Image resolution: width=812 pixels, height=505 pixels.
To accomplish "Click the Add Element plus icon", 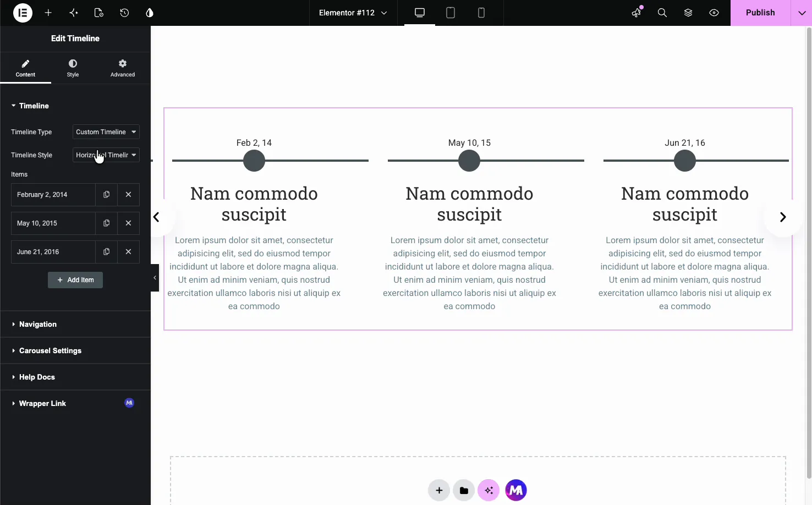I will tap(48, 13).
